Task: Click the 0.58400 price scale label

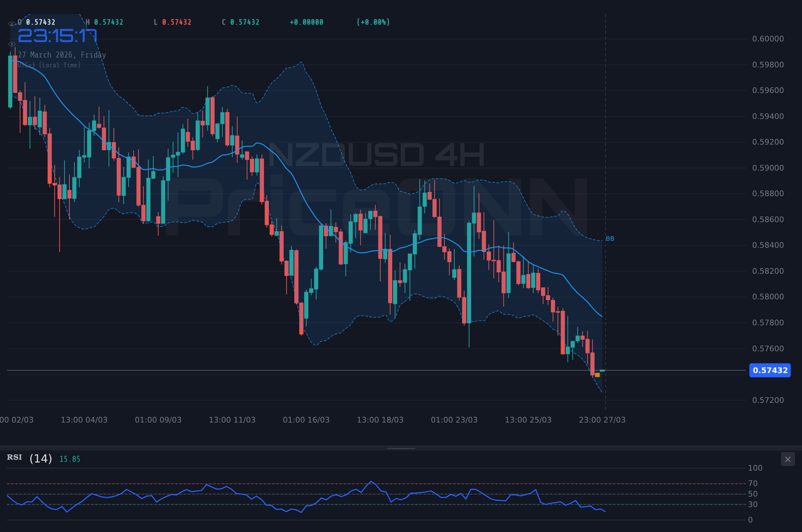Action: click(x=769, y=245)
